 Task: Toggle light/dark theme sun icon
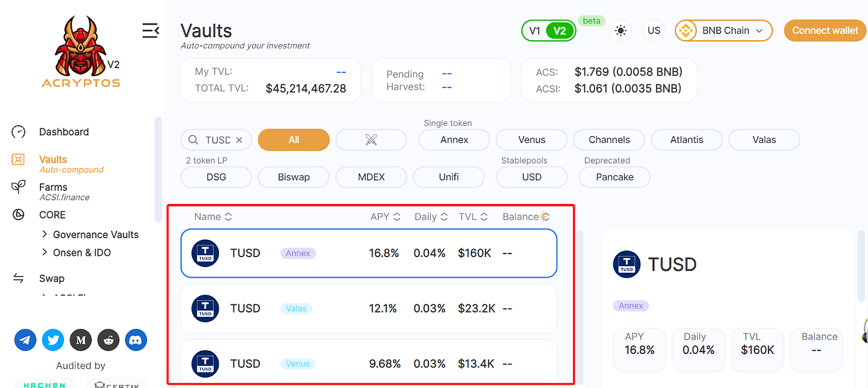point(621,30)
